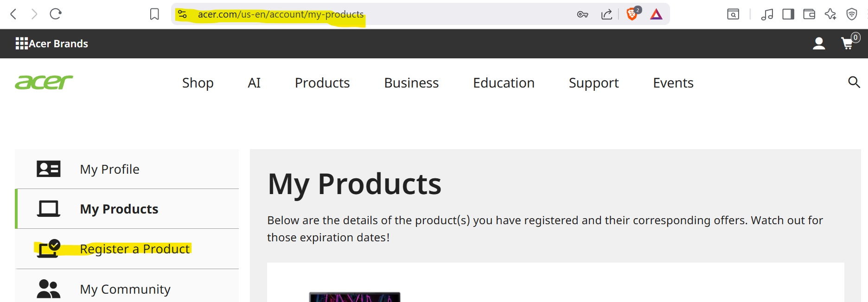Click the Acer logo

[x=44, y=82]
